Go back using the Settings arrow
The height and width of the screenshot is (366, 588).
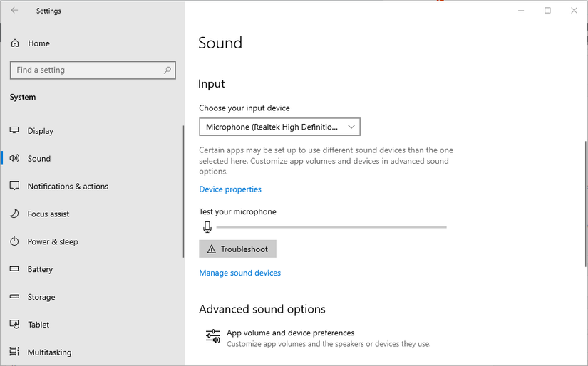14,11
